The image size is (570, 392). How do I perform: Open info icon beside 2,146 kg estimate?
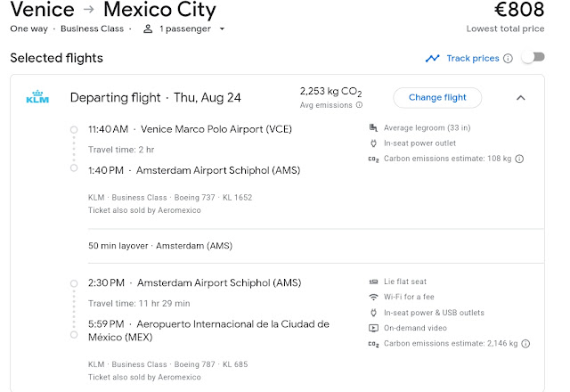click(525, 344)
